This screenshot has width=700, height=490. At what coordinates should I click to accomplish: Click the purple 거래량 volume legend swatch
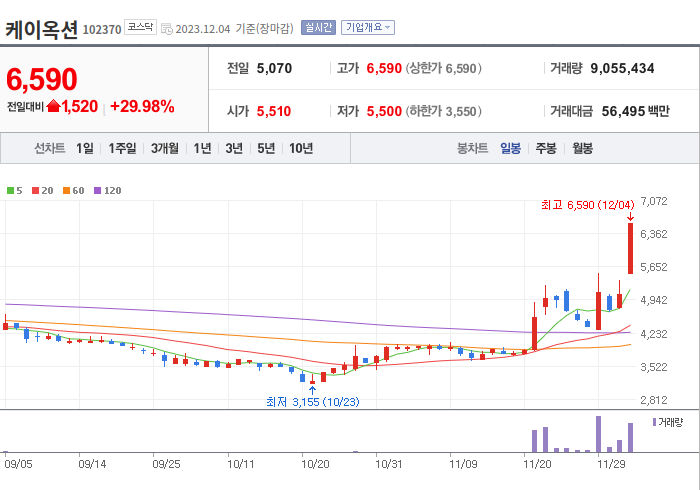654,422
